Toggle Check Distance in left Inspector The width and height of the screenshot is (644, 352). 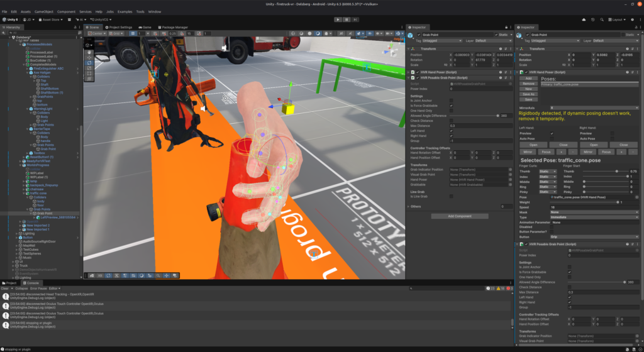coord(451,121)
